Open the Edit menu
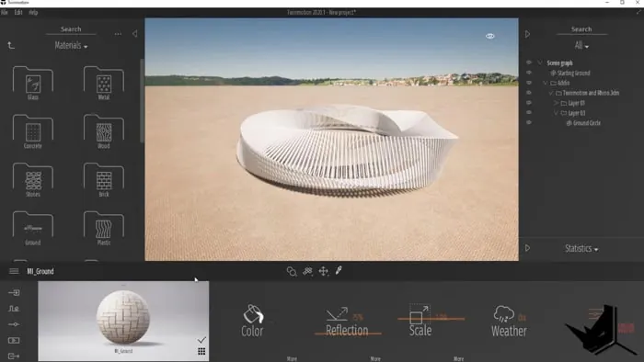The width and height of the screenshot is (644, 362). pyautogui.click(x=18, y=12)
